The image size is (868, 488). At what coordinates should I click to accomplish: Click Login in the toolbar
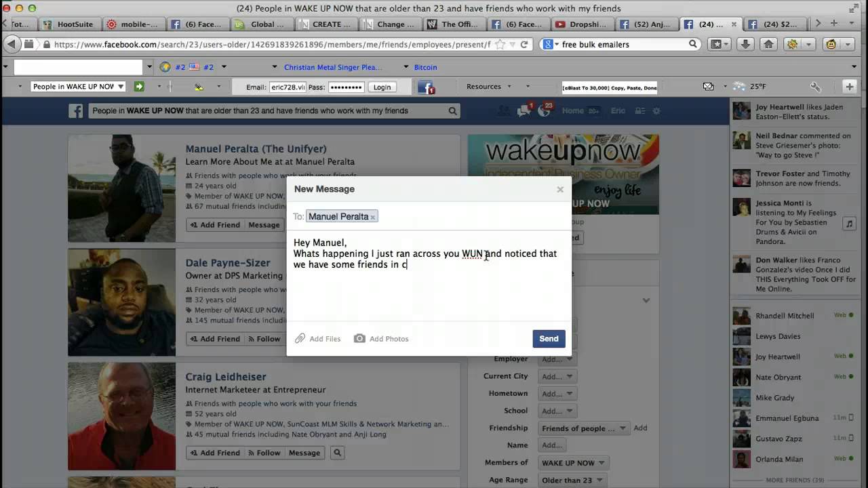(x=382, y=87)
